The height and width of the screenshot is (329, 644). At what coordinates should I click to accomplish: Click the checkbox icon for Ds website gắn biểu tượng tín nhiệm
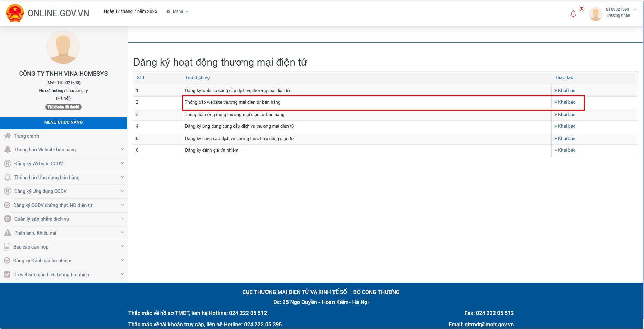click(x=7, y=275)
